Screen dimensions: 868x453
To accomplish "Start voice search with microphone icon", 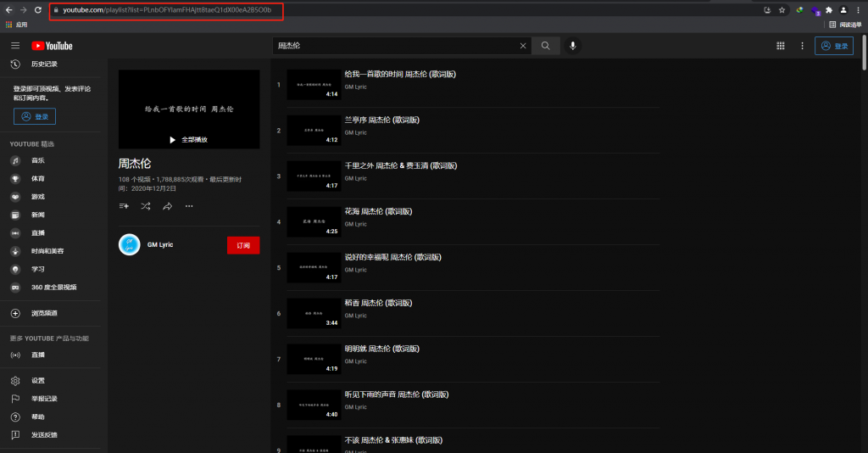I will click(573, 46).
